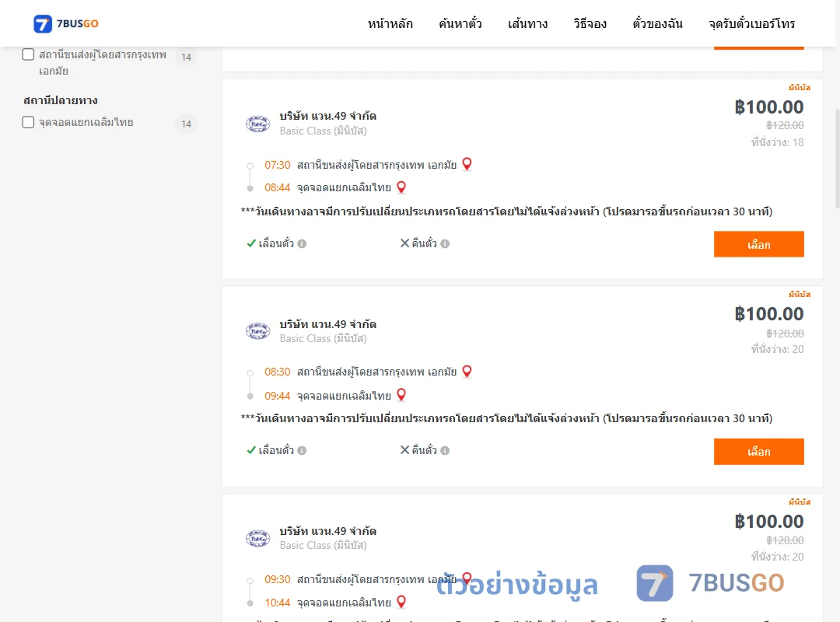840x622 pixels.
Task: Click X mark beside คืนตั๋ว on 08:30 trip
Action: pos(404,450)
